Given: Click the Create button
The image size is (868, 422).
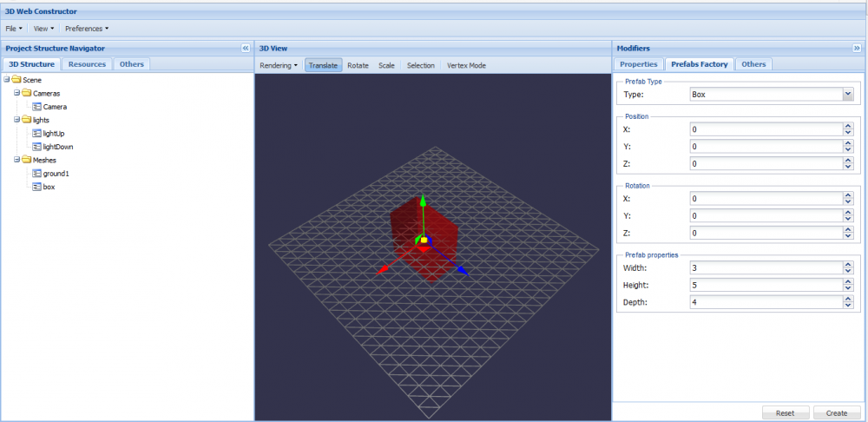Looking at the screenshot, I should tap(837, 413).
